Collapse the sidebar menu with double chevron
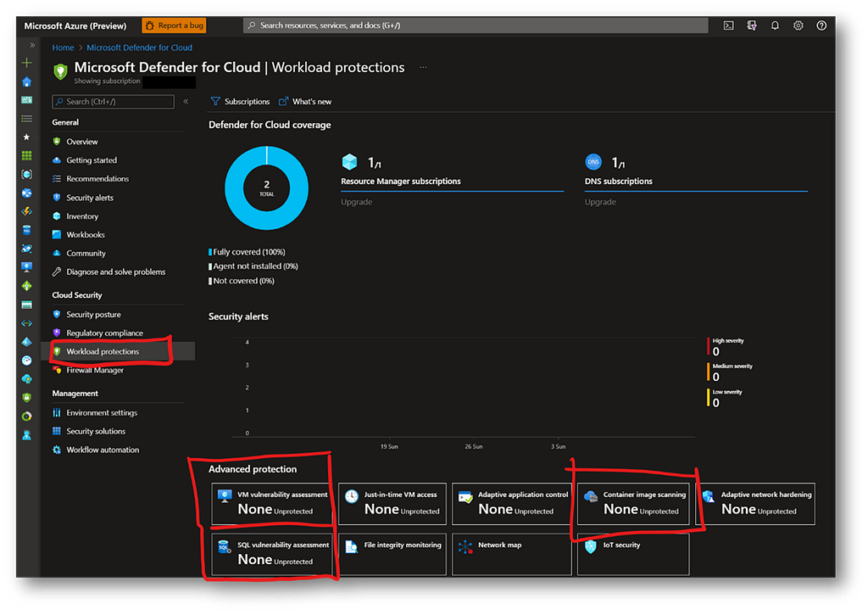Screen dimensions: 868x615 click(x=186, y=102)
